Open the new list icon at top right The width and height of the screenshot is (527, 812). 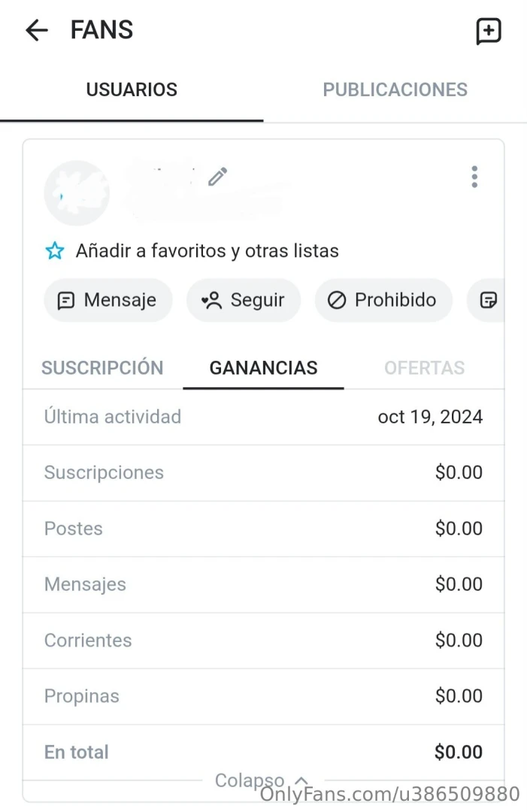coord(489,31)
